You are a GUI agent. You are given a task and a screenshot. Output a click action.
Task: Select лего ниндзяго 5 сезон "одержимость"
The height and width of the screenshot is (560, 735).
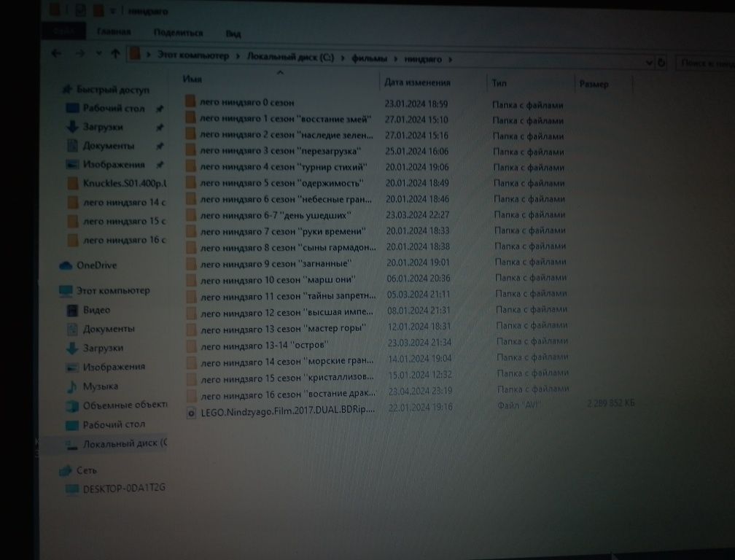tap(282, 183)
